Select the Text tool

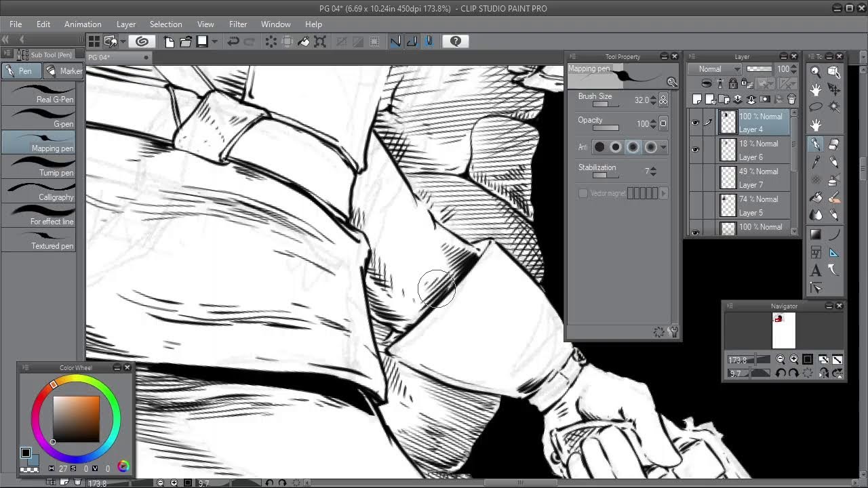pyautogui.click(x=816, y=270)
